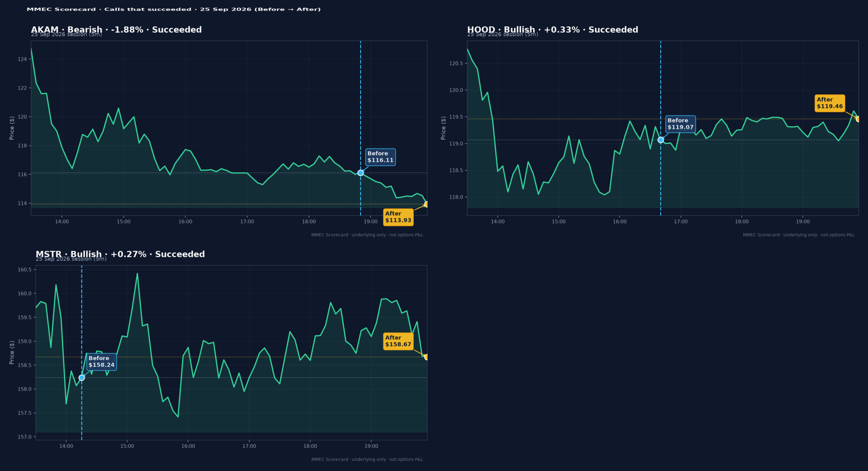This screenshot has width=868, height=471.
Task: Choose the '118.0' price tick on HOOD chart
Action: [x=456, y=197]
